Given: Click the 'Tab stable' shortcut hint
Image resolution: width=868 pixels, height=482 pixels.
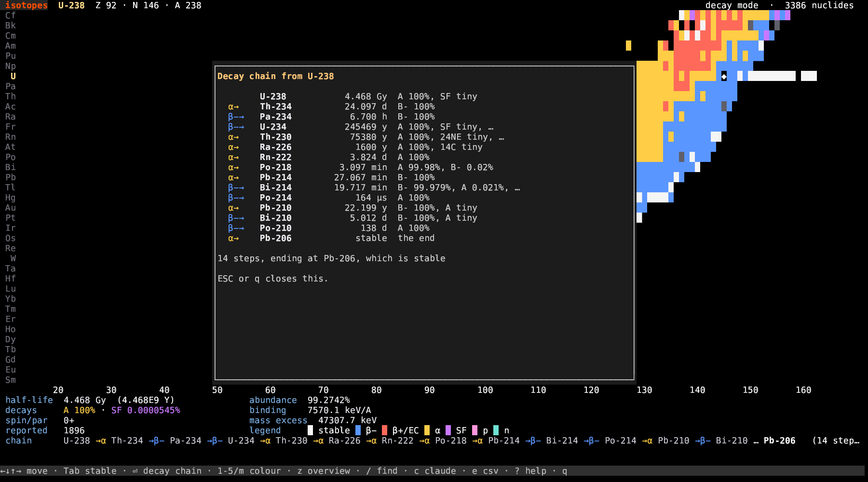Looking at the screenshot, I should coord(90,471).
